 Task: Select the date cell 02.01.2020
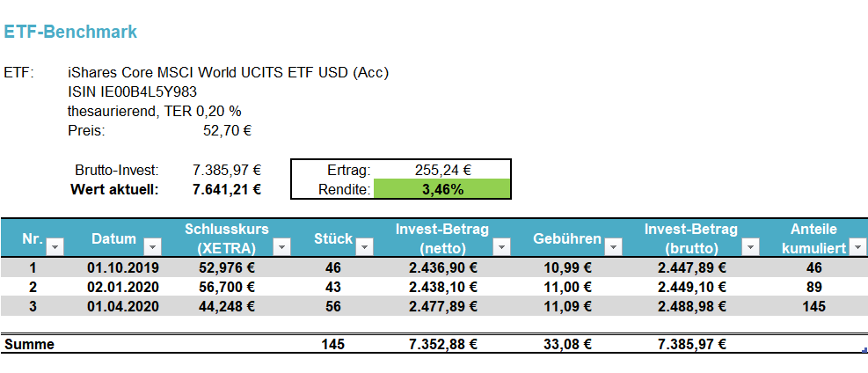pos(123,287)
